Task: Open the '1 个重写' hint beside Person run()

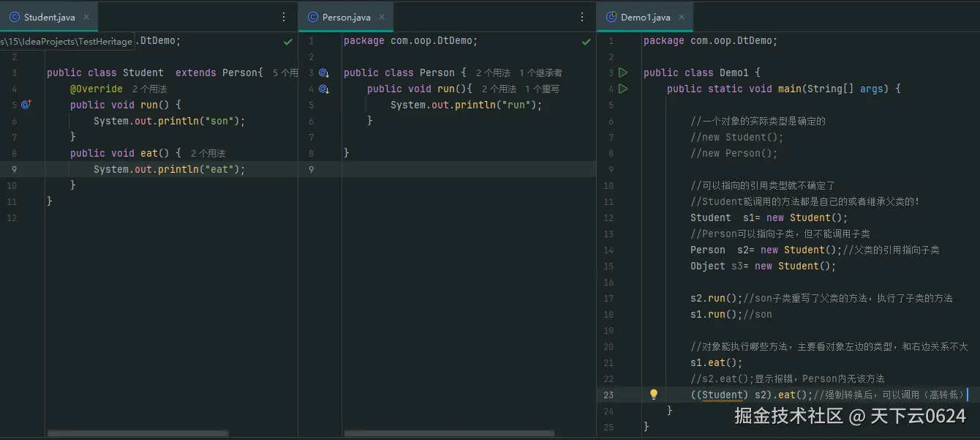Action: (542, 89)
